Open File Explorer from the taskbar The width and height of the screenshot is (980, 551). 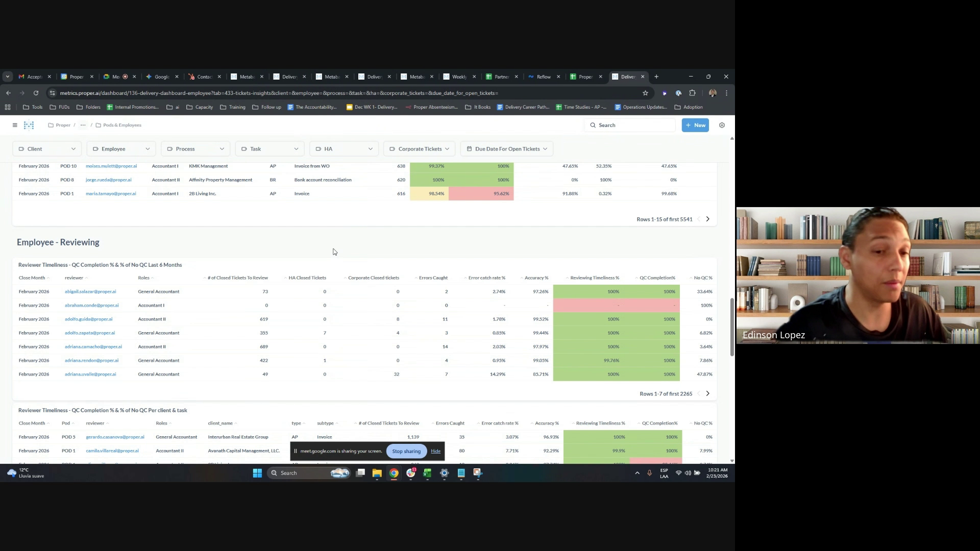tap(377, 473)
